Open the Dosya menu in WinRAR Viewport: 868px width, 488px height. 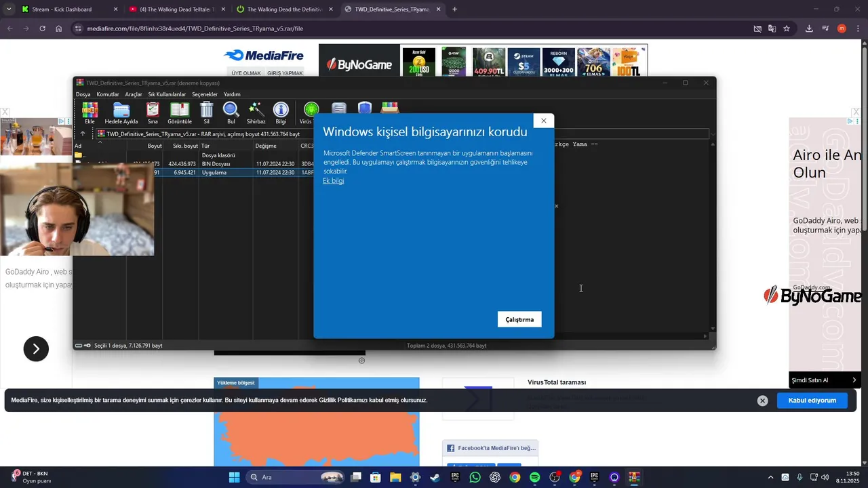(x=83, y=94)
